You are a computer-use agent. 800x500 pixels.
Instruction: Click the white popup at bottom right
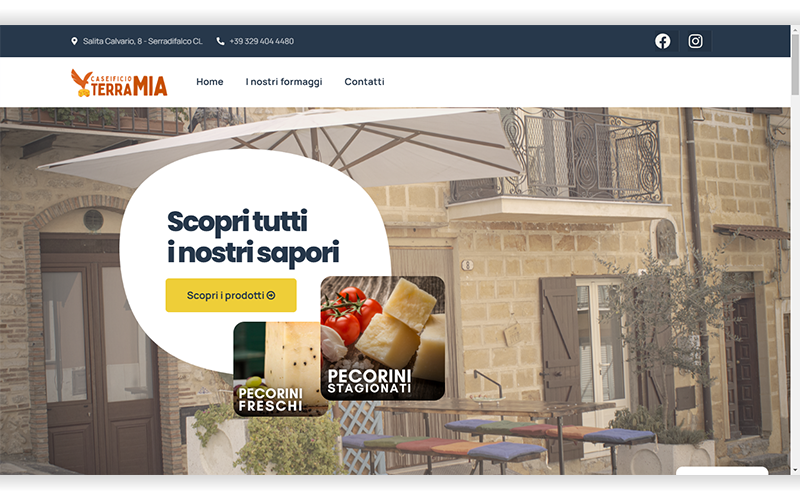coord(722,470)
